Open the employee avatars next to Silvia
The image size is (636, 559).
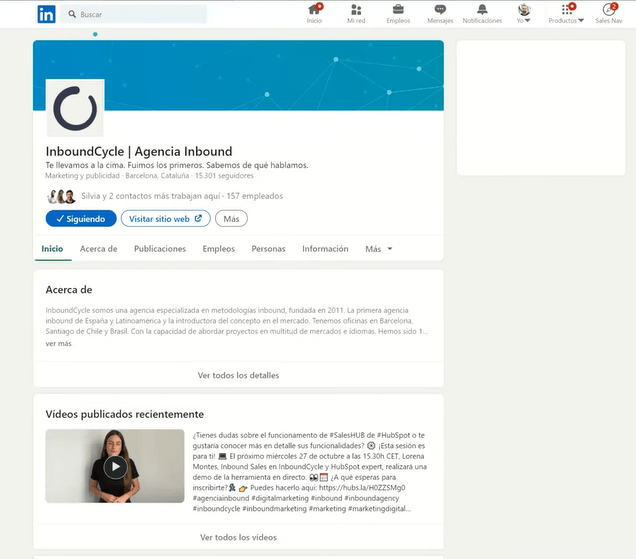(61, 196)
